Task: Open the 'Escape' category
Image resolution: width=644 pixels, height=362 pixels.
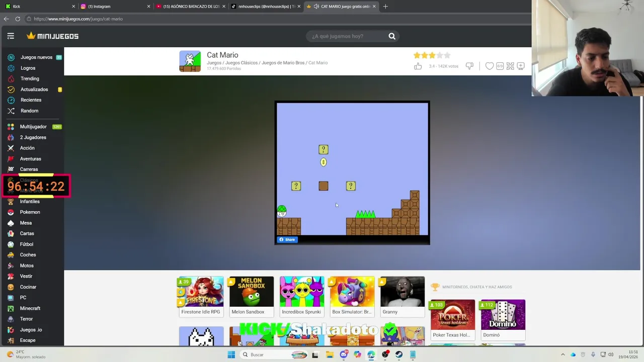Action: coord(28,340)
